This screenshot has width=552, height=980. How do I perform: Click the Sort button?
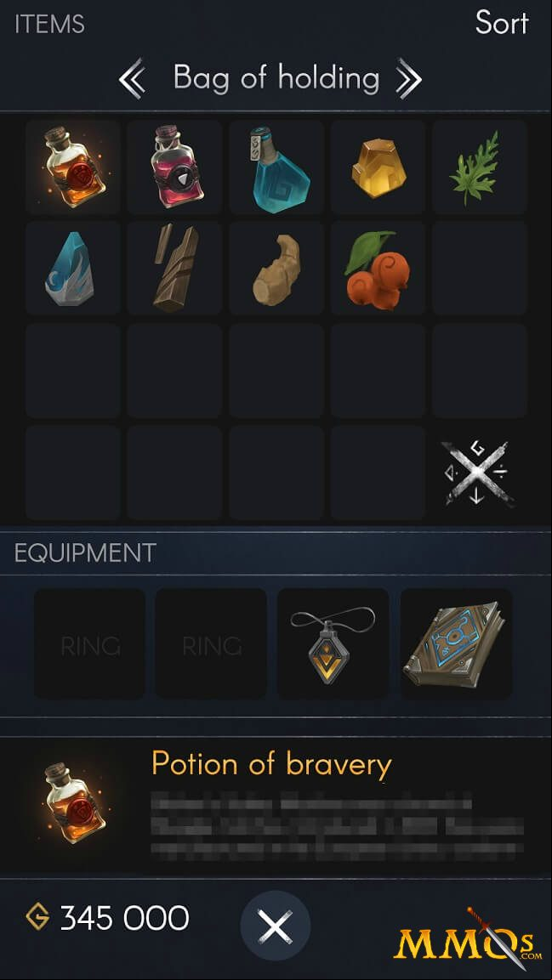pyautogui.click(x=502, y=23)
